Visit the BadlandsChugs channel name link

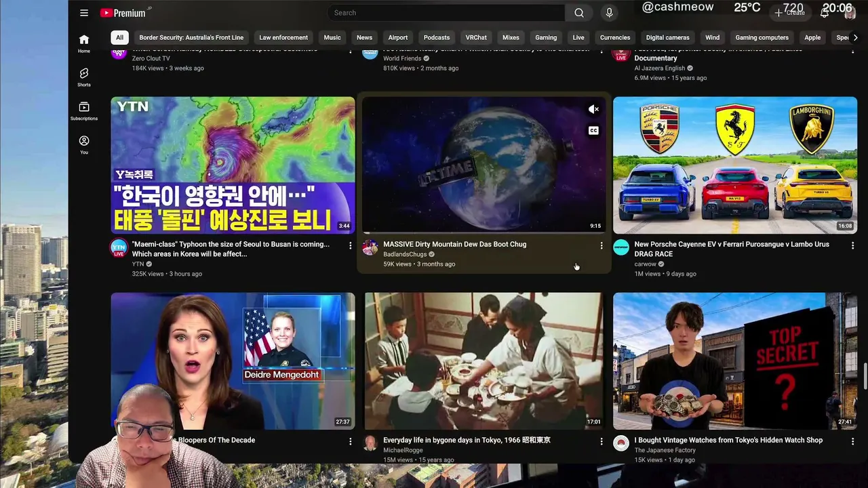click(405, 254)
